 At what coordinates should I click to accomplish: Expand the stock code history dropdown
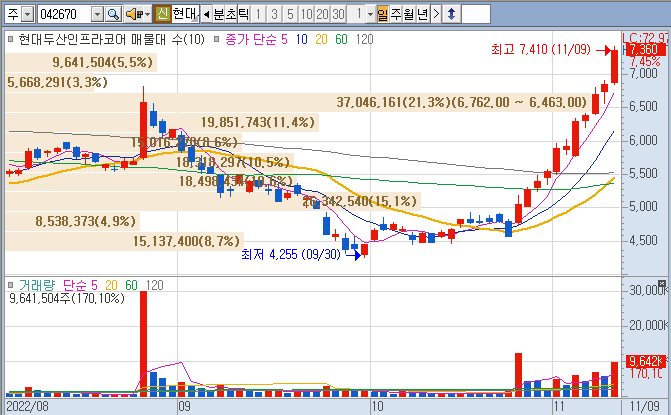click(98, 15)
